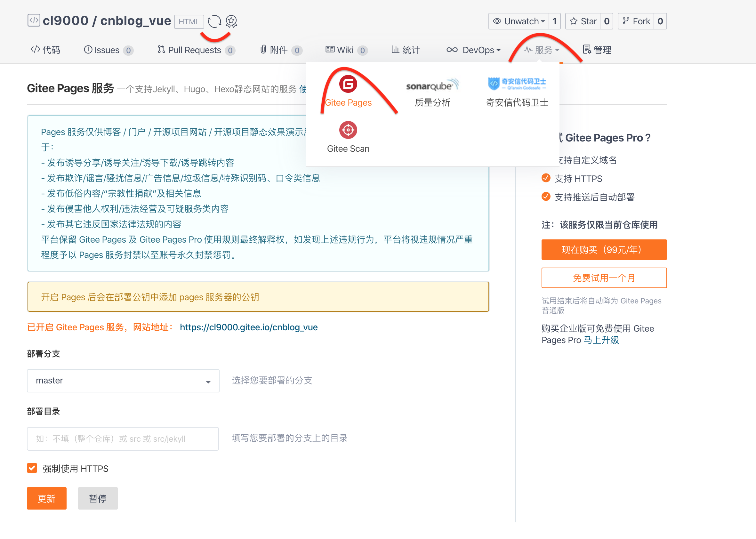Open the 附件 attachments tab
Viewport: 756px width, 539px height.
coord(281,50)
